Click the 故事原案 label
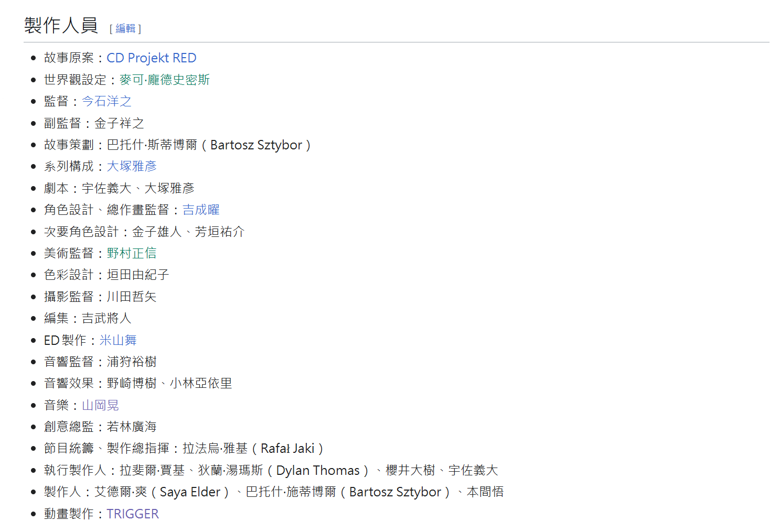The height and width of the screenshot is (532, 780). coord(69,58)
